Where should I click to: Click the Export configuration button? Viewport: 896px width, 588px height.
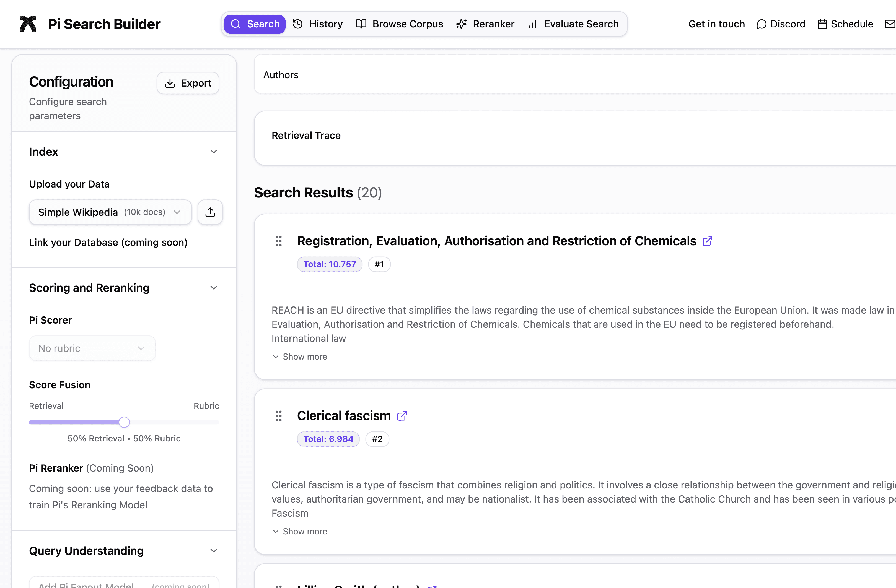click(188, 83)
